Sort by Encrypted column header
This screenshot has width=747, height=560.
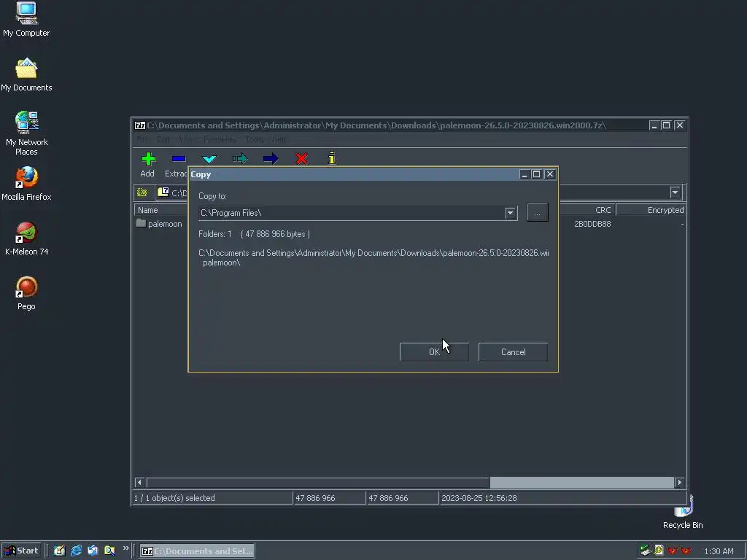651,210
